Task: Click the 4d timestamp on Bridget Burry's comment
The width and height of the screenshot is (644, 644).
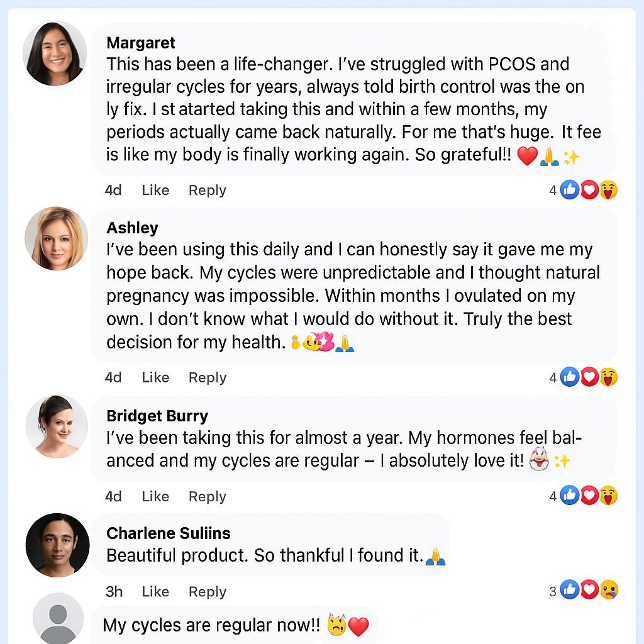Action: tap(113, 496)
